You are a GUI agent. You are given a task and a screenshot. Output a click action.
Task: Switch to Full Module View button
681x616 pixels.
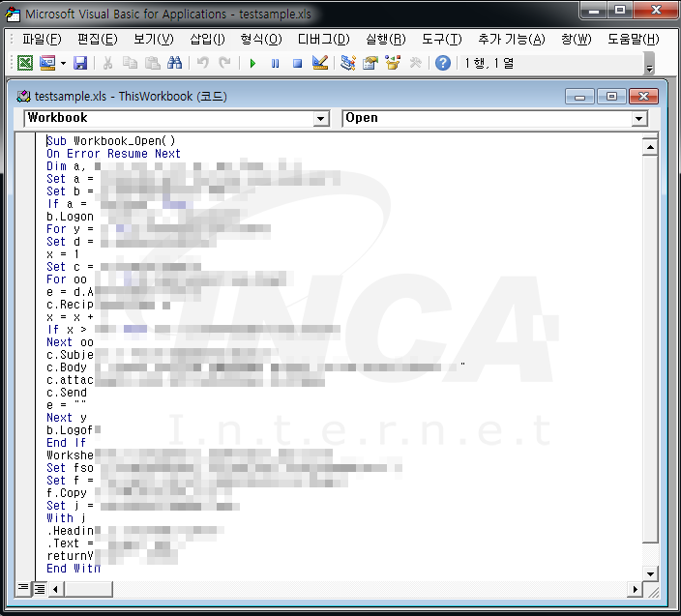click(x=40, y=589)
